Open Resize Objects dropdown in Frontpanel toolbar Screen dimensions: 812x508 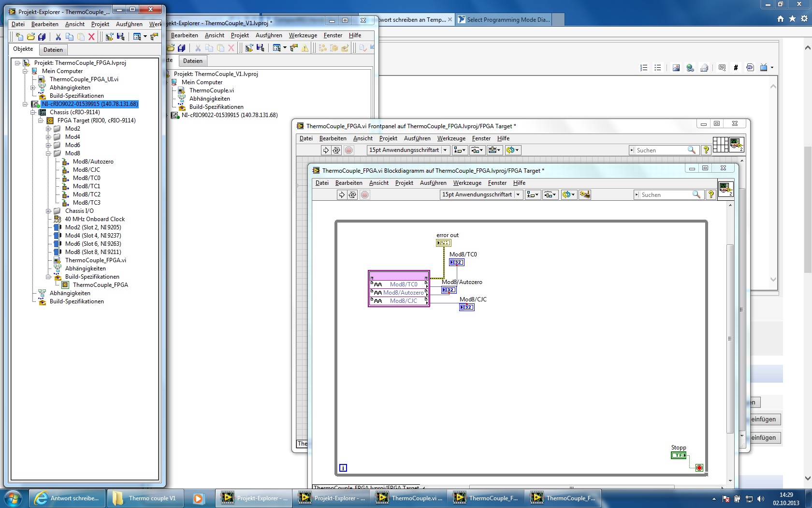pos(494,150)
